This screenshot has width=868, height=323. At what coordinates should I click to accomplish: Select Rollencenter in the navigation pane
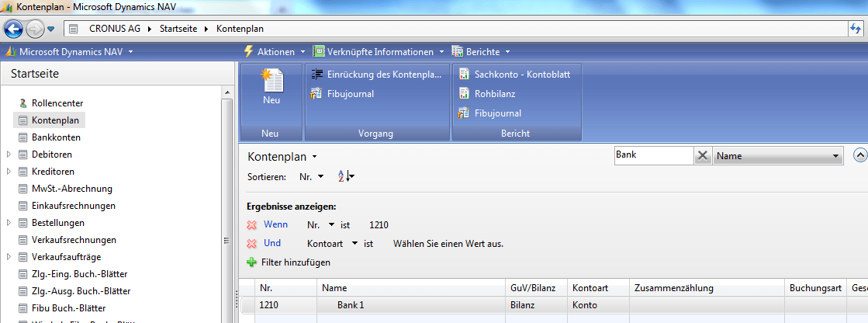(57, 103)
